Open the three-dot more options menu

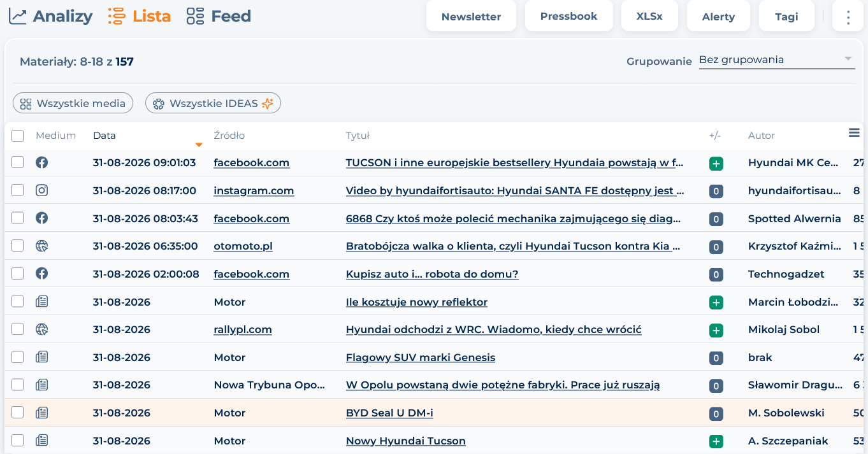(848, 17)
